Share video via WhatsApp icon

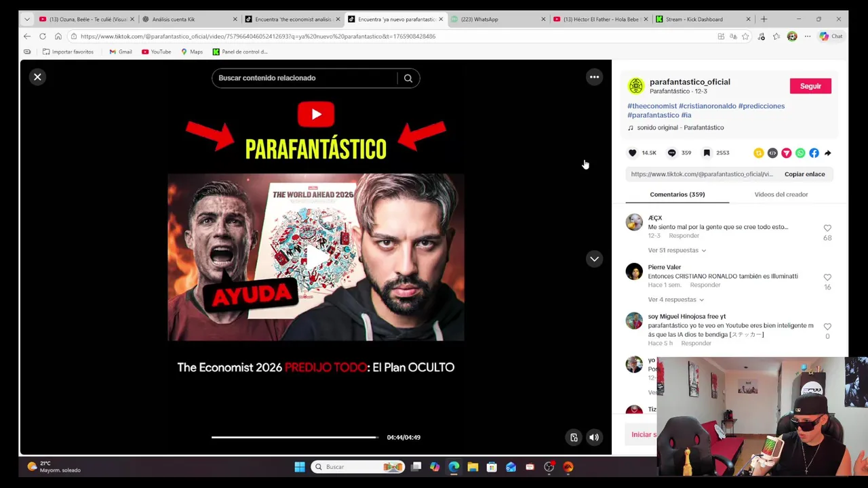point(800,153)
